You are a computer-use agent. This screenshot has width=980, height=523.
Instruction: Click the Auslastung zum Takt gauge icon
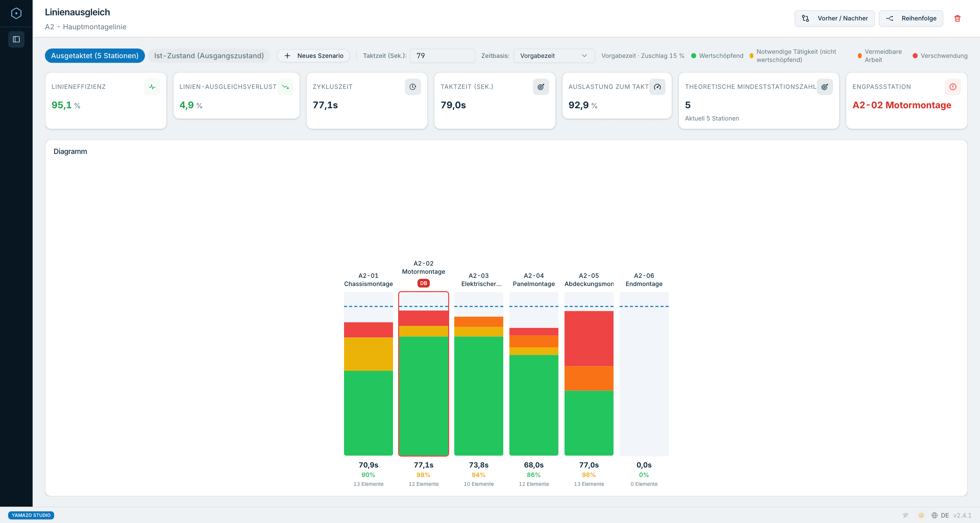(x=657, y=87)
